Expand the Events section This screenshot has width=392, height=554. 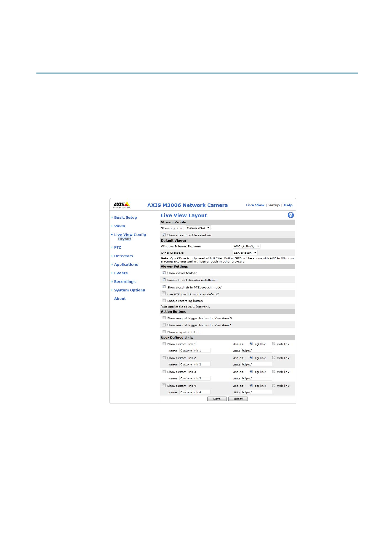tap(121, 273)
